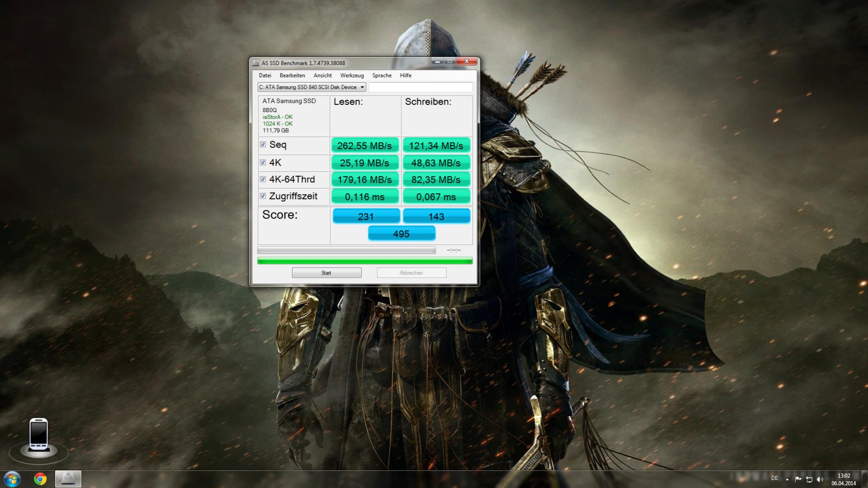
Task: Open the Action Center flag icon
Action: pos(798,479)
